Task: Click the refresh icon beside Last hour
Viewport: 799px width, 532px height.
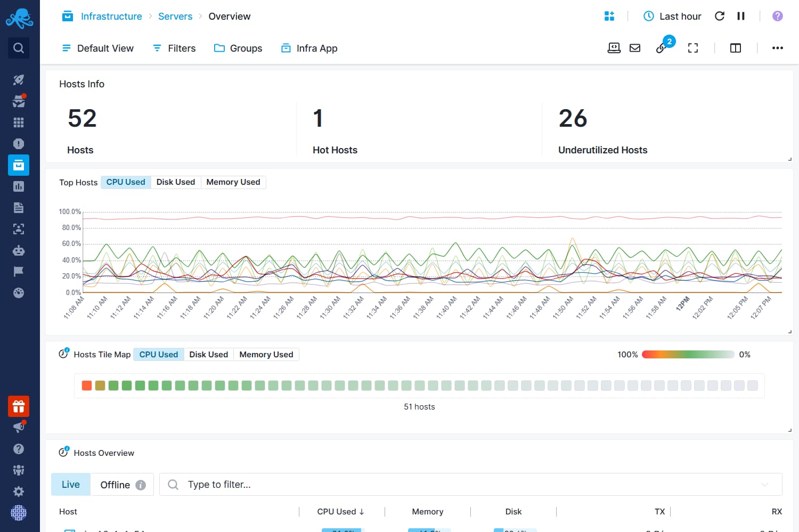Action: point(719,16)
